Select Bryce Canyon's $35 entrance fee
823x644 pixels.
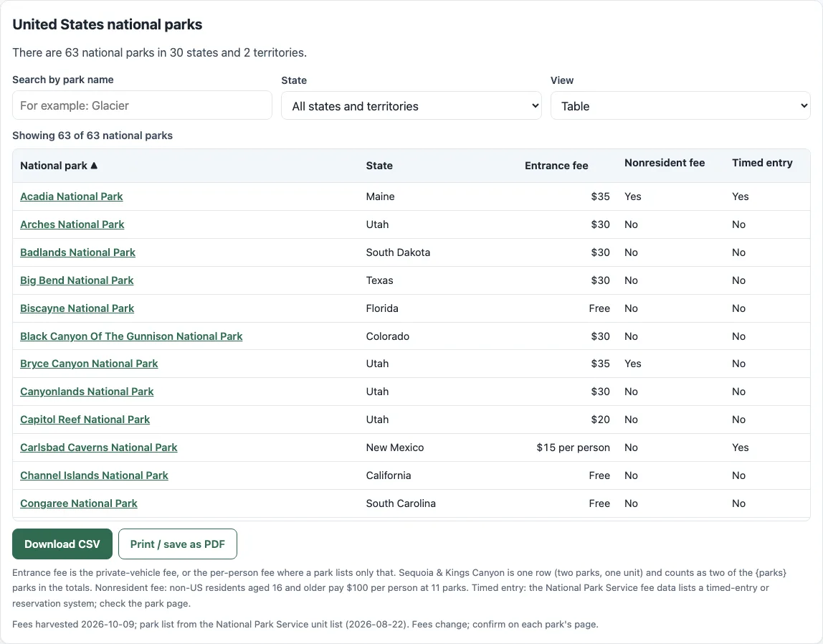click(x=600, y=364)
